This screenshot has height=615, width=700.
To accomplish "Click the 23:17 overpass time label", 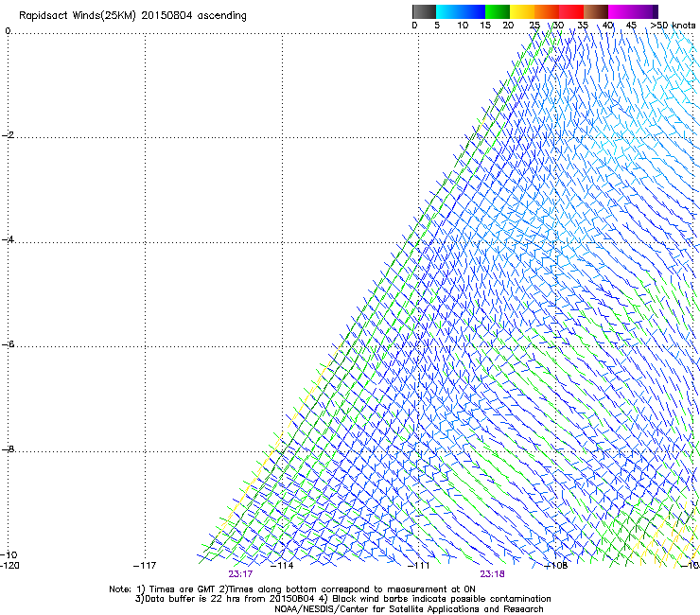I will (x=240, y=574).
